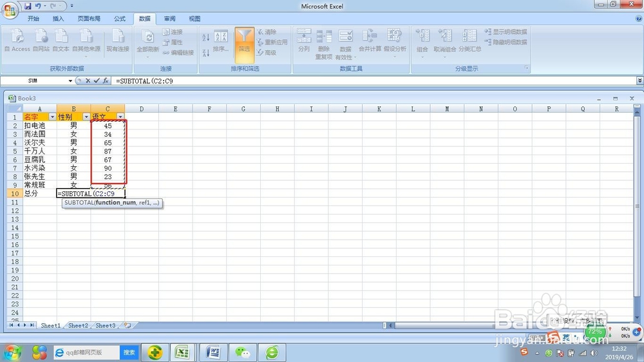Click Consolidate (合并计算)

(x=370, y=41)
